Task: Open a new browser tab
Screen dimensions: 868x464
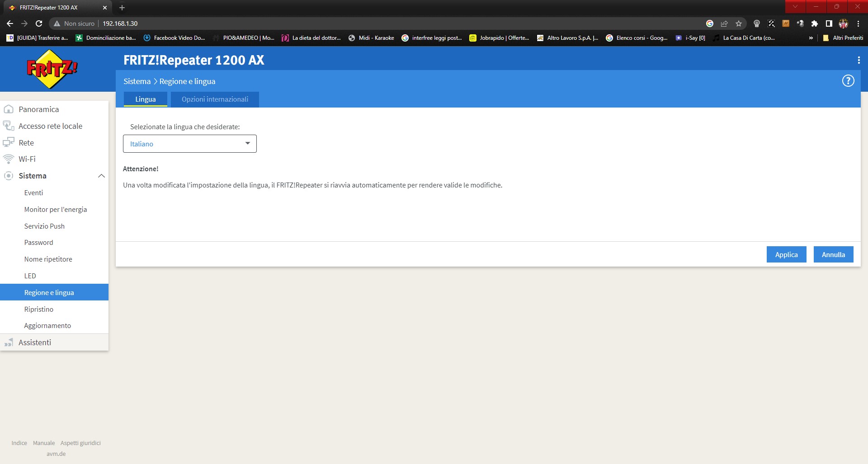Action: (x=122, y=8)
